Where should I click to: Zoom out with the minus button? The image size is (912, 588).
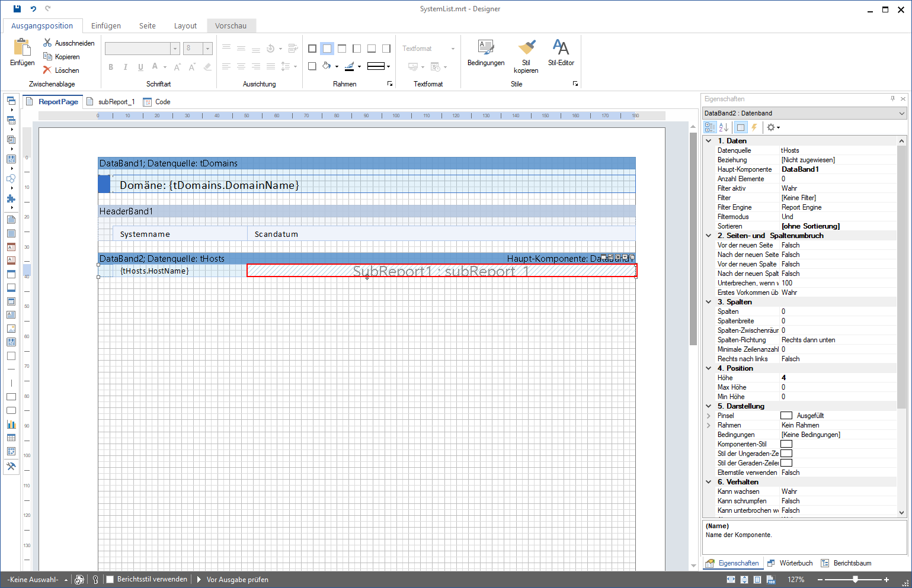click(821, 580)
